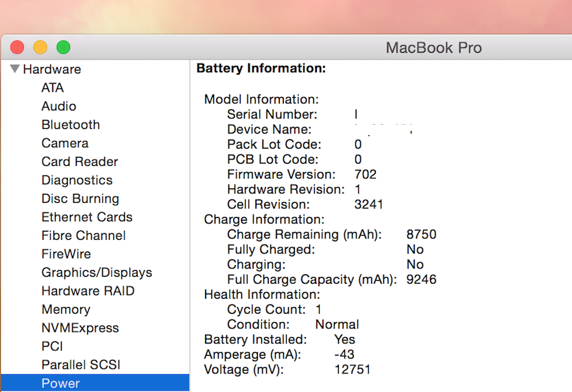Select Hardware RAID entry
Viewport: 572px width, 392px height.
click(x=88, y=291)
